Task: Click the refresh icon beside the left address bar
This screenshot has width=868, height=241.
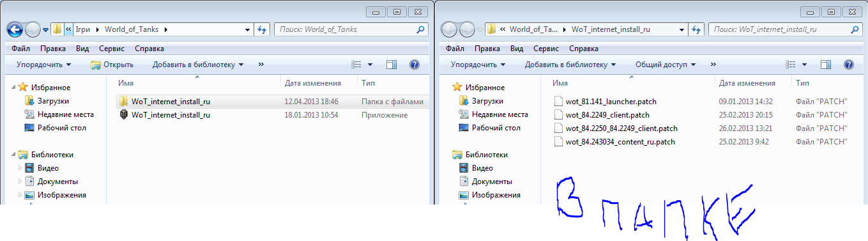Action: (262, 29)
